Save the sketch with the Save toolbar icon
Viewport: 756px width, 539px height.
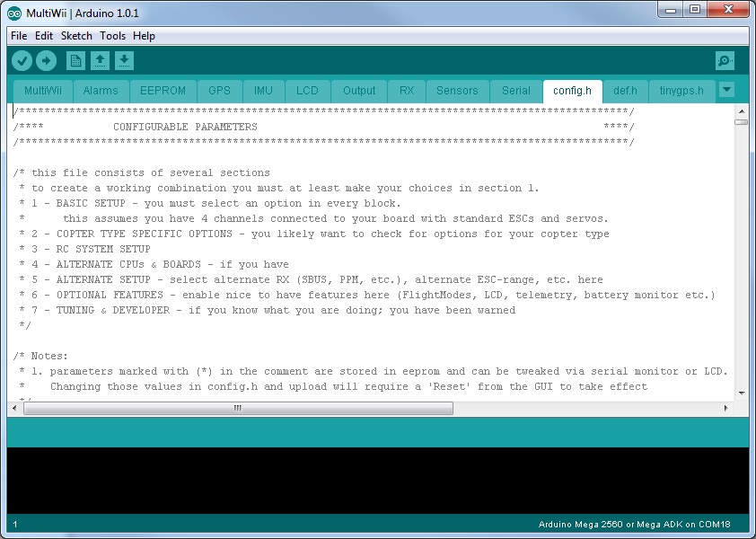pyautogui.click(x=125, y=60)
